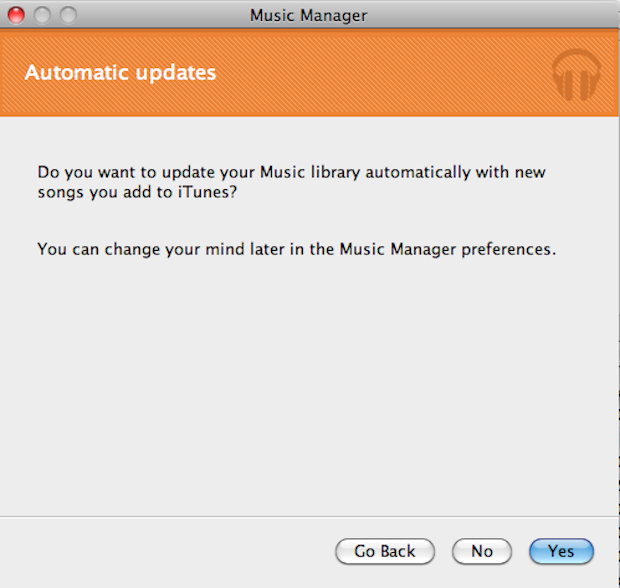Close the Music Manager window

[16, 15]
